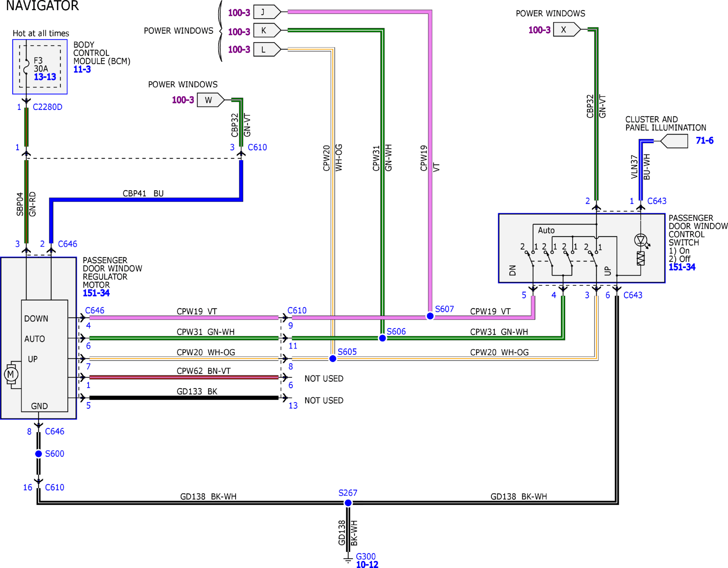Open the 100-3 reference beside connector J
Viewport: 728px width, 568px height.
coord(239,13)
